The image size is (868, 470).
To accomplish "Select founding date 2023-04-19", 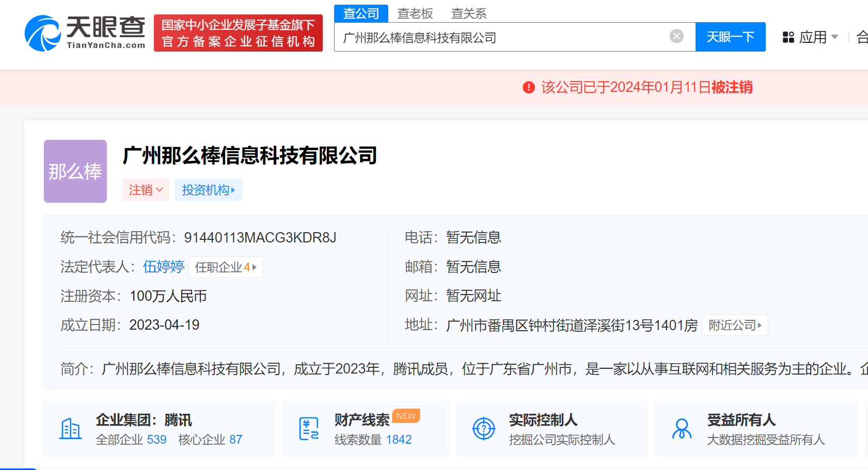I will click(x=164, y=325).
